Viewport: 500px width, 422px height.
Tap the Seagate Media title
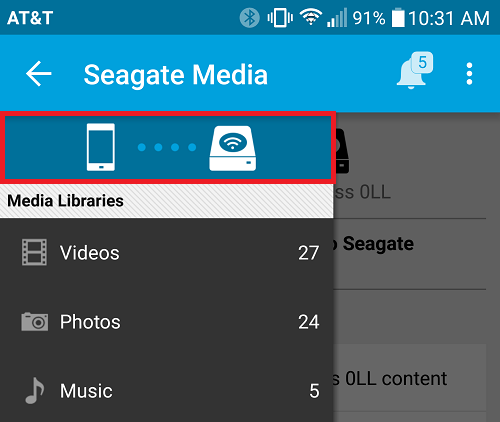(176, 75)
